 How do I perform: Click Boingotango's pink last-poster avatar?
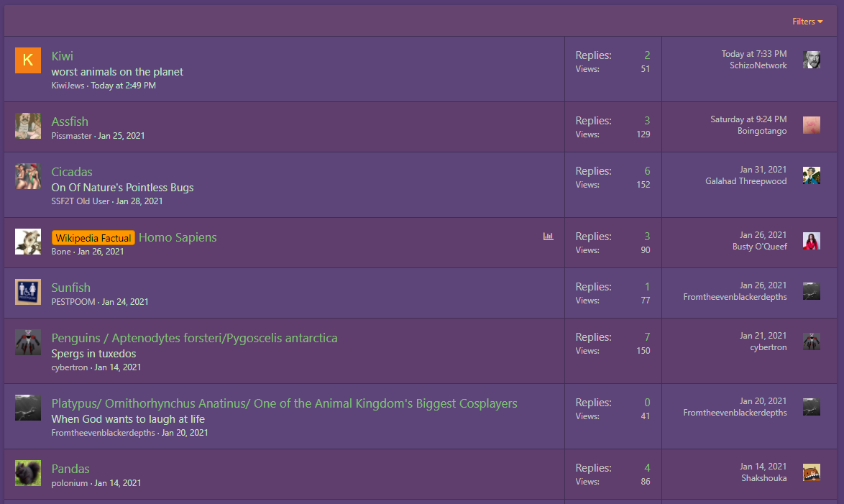(x=812, y=125)
